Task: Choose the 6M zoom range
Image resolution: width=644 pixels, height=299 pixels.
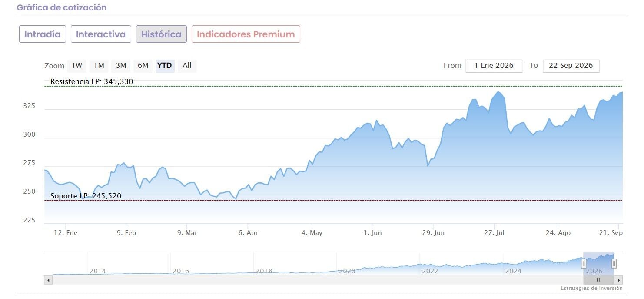Action: (x=143, y=66)
